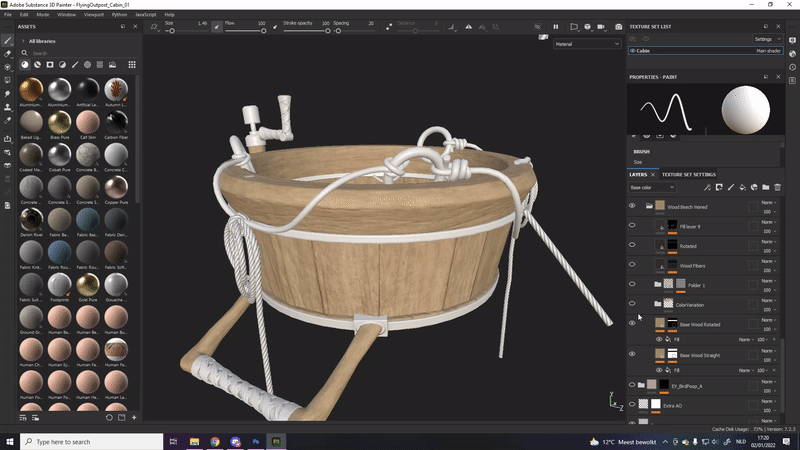800x450 pixels.
Task: Toggle symmetry icon in the top toolbar
Action: [x=468, y=27]
